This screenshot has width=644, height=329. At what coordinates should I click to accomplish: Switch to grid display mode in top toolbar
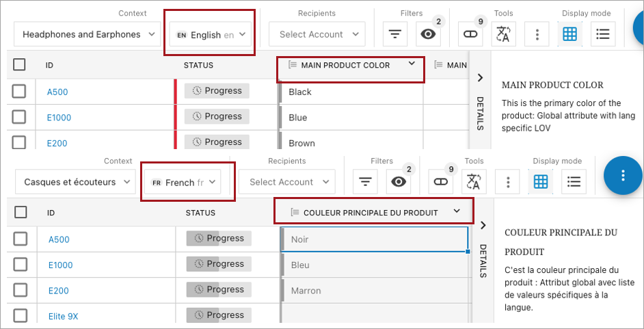[571, 34]
